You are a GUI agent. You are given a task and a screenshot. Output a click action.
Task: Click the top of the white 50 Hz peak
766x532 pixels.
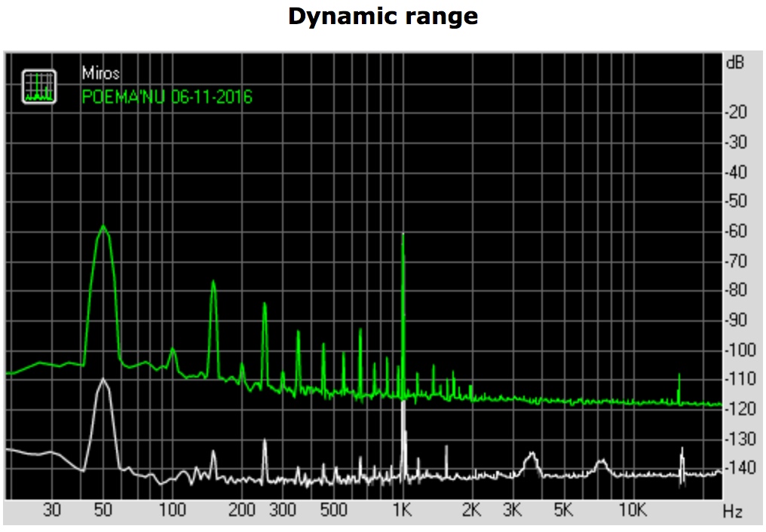[x=103, y=379]
